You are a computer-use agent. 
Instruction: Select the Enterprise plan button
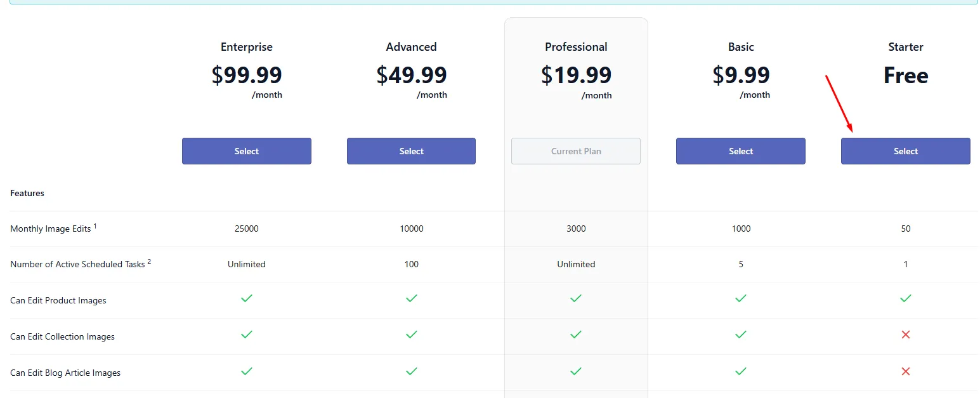pyautogui.click(x=246, y=151)
